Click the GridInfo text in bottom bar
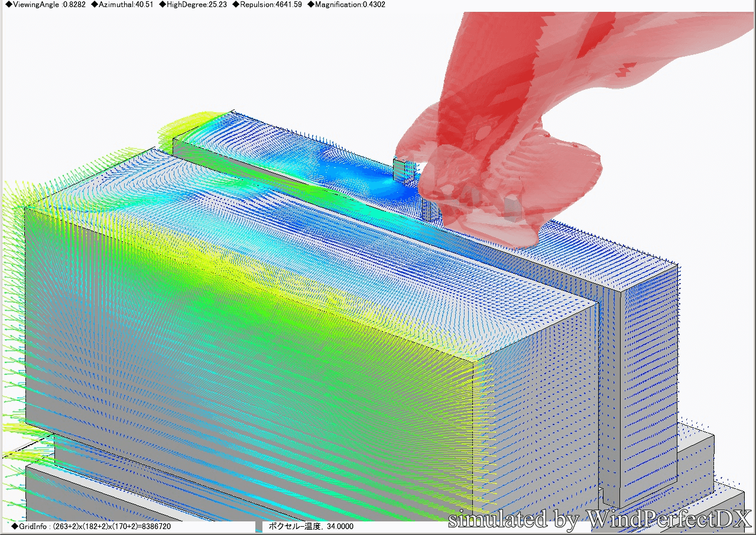Viewport: 756px width, 535px height. point(95,526)
